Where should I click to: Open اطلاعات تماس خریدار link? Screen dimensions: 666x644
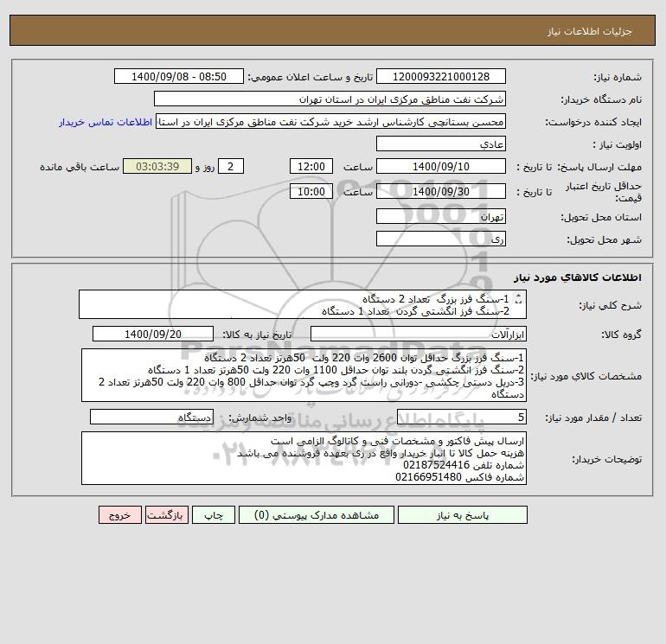click(x=106, y=122)
